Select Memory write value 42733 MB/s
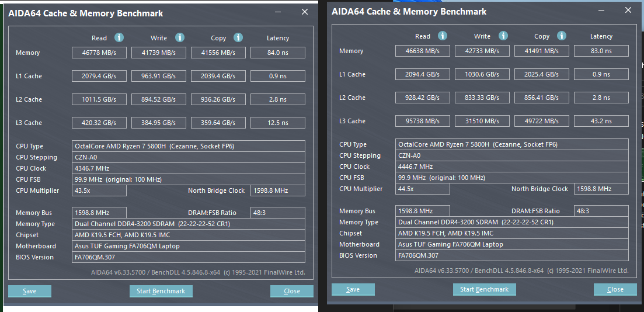Viewport: 644px width, 312px height. pos(482,51)
